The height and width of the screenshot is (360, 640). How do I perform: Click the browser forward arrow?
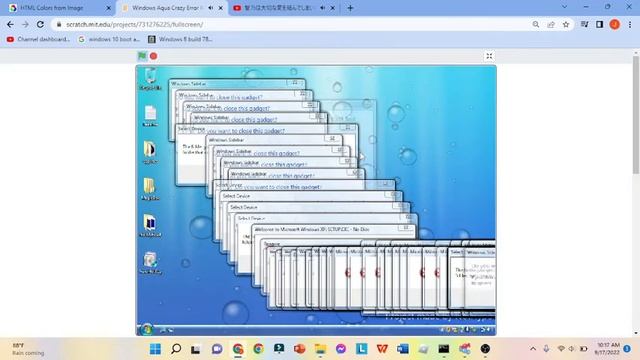pyautogui.click(x=25, y=24)
